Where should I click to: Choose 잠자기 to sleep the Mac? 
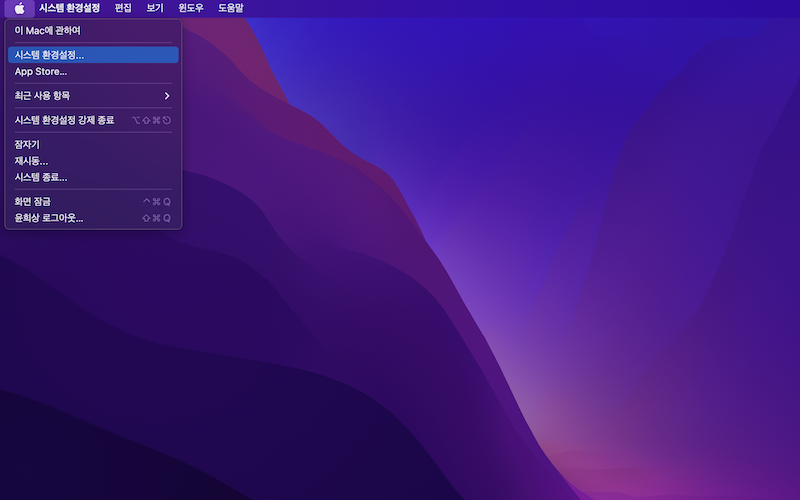click(x=93, y=145)
